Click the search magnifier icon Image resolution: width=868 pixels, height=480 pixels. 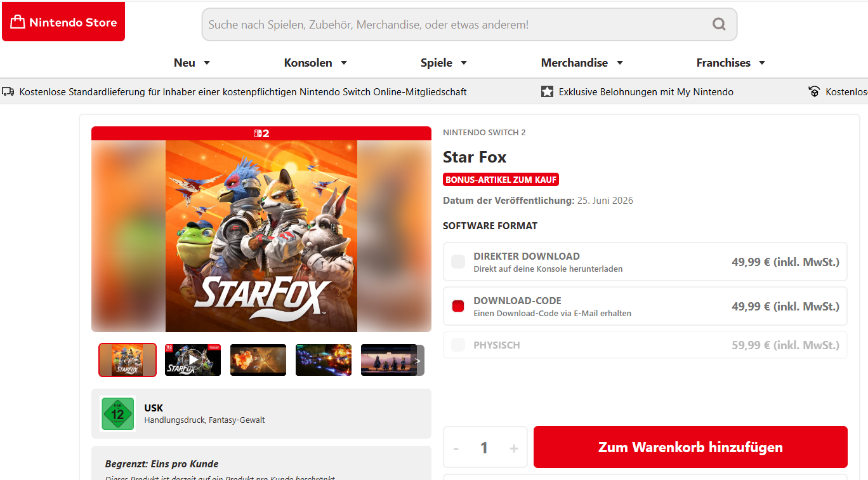(x=719, y=25)
